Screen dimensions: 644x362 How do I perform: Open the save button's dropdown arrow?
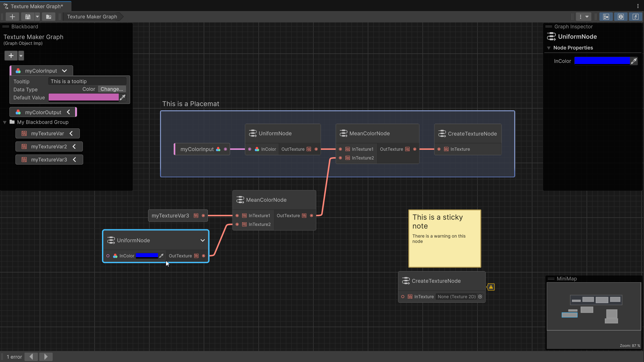37,16
